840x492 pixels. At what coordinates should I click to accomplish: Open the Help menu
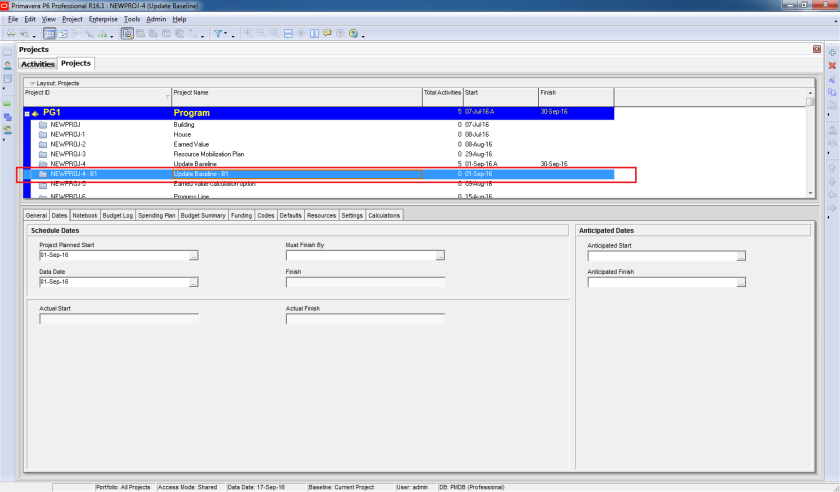[179, 19]
